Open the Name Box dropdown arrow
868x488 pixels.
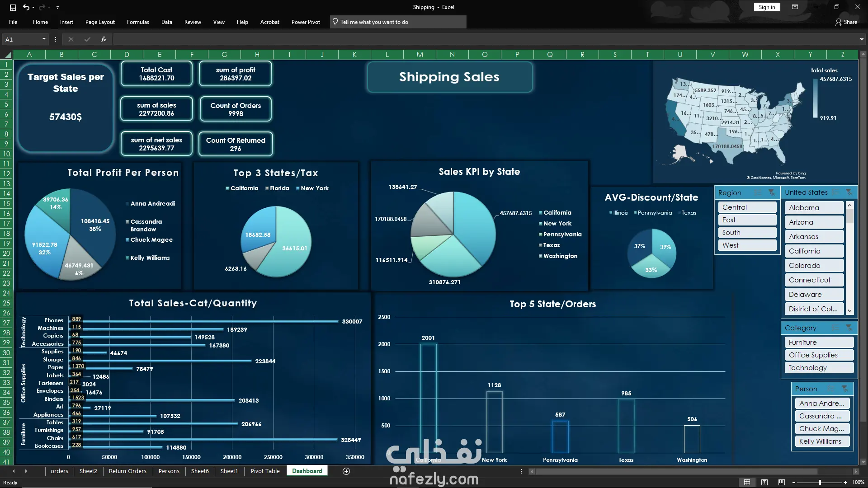44,39
